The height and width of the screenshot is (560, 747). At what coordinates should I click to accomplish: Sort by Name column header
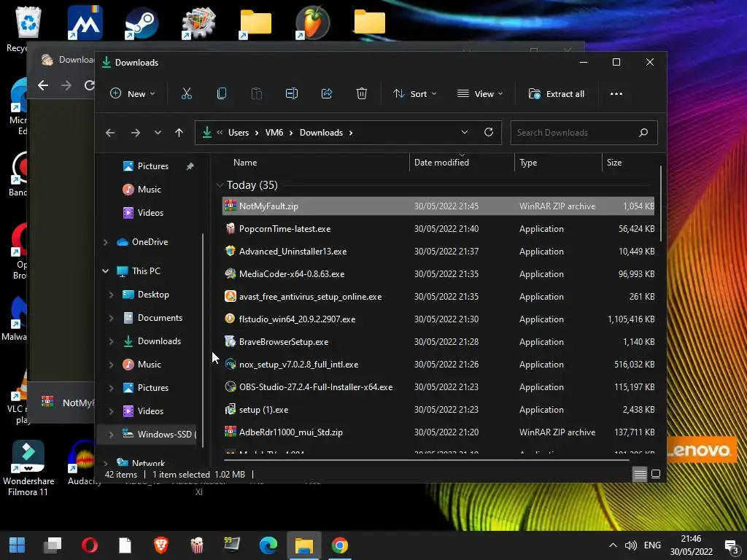click(245, 163)
